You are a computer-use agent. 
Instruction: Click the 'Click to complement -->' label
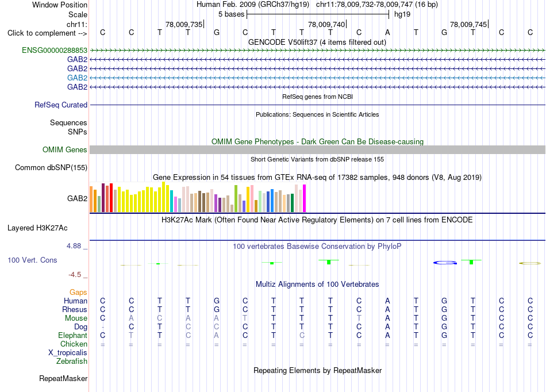click(x=47, y=33)
